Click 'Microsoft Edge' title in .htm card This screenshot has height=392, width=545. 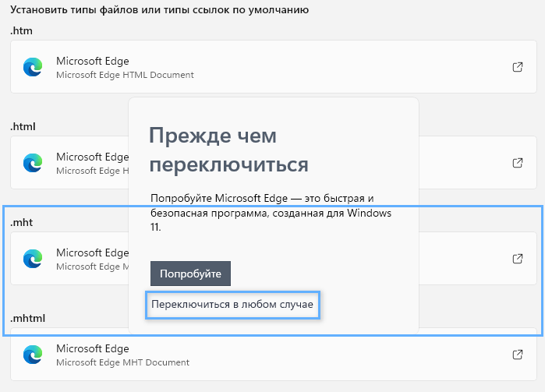93,61
